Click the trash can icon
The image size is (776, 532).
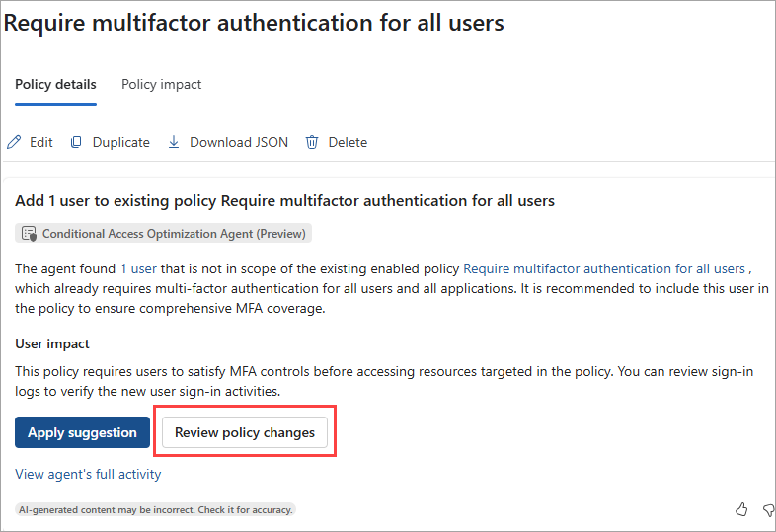312,142
